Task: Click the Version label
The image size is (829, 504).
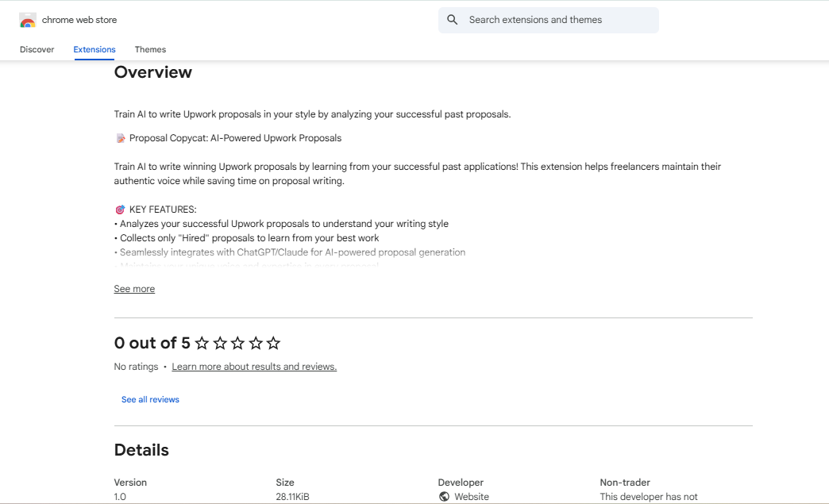Action: [x=130, y=483]
